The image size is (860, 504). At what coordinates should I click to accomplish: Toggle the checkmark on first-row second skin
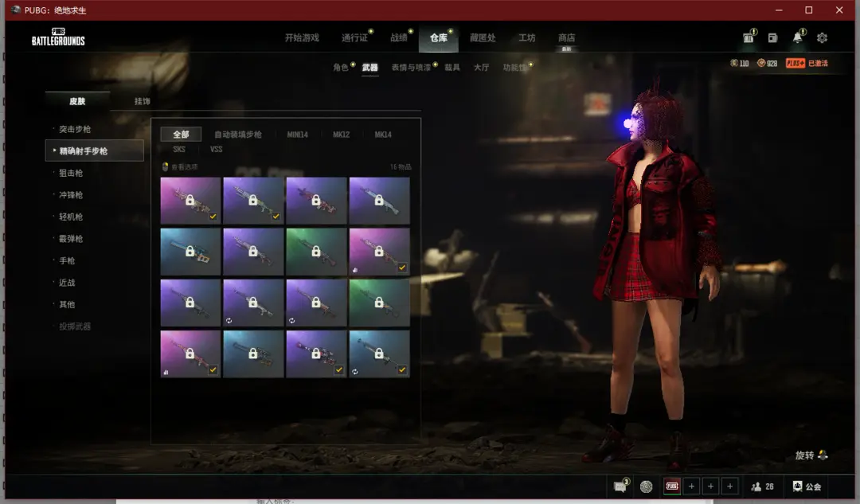(276, 217)
